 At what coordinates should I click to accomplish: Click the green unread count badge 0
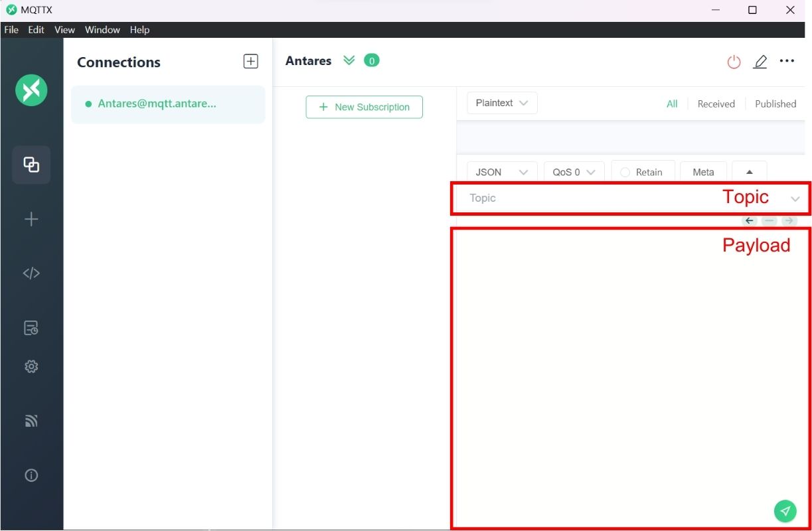372,61
